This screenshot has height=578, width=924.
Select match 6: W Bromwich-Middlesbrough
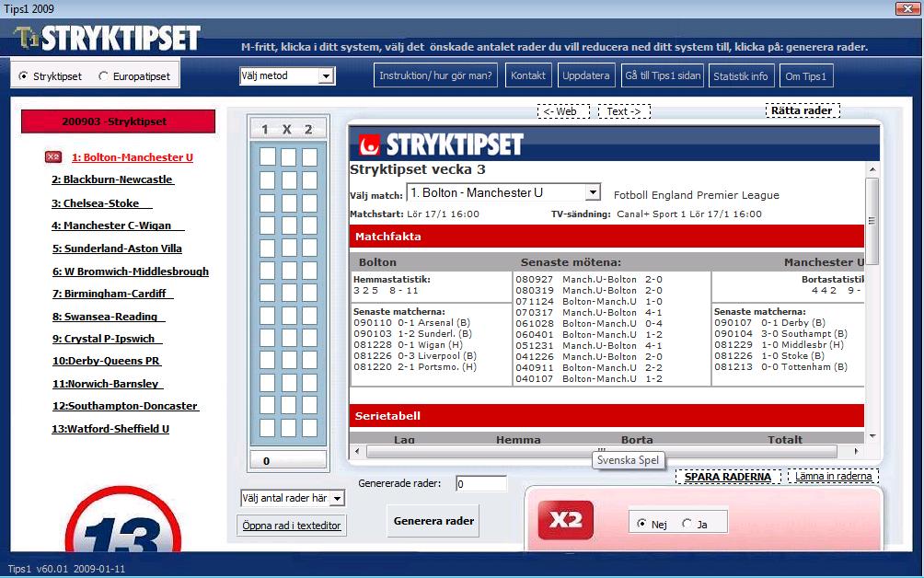tap(131, 272)
